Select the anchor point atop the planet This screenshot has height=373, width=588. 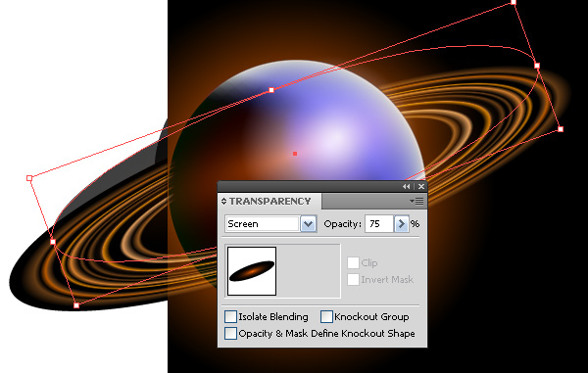click(x=271, y=90)
